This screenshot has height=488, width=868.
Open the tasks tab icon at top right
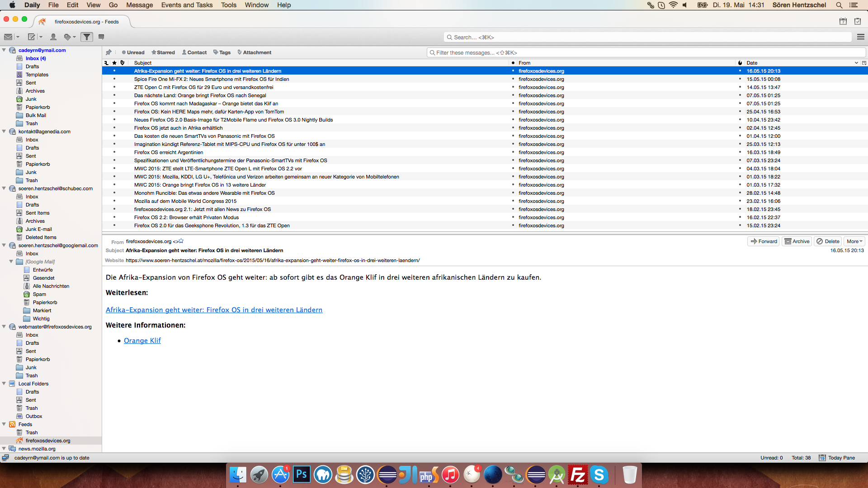[x=858, y=21]
